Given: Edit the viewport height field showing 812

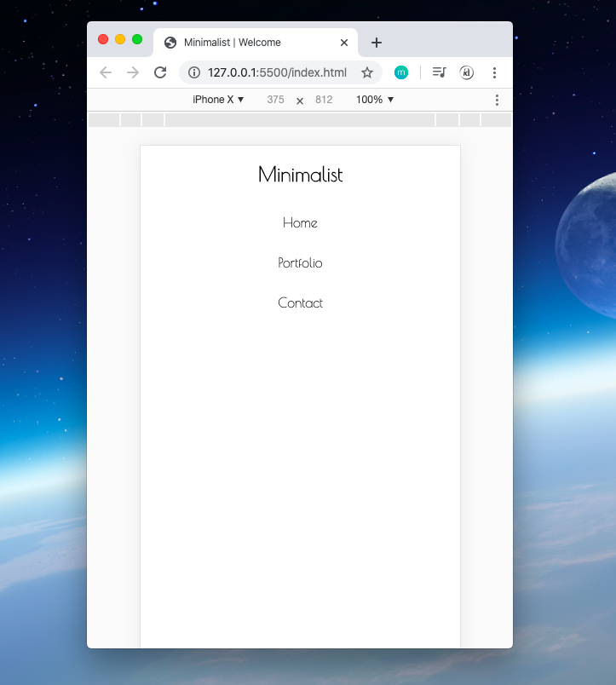Looking at the screenshot, I should 324,100.
